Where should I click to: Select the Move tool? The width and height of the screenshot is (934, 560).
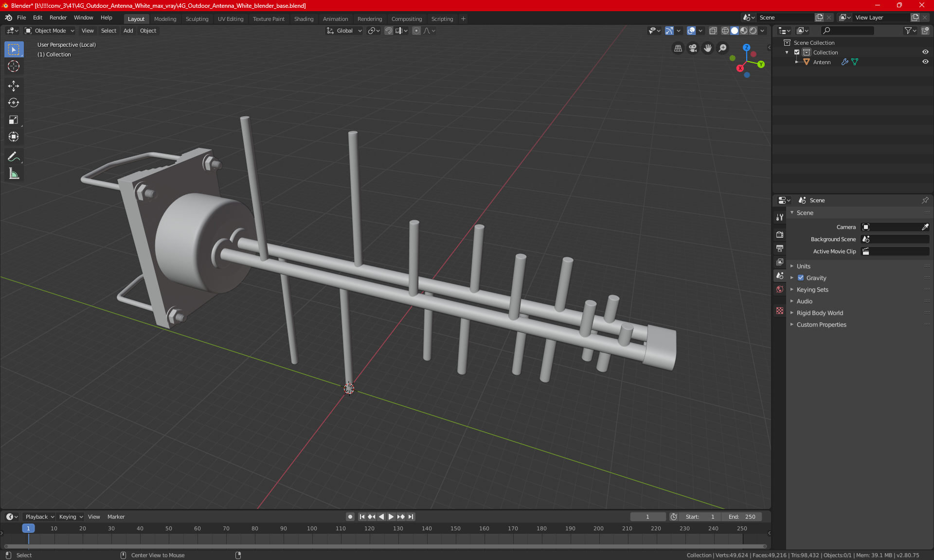[x=14, y=86]
